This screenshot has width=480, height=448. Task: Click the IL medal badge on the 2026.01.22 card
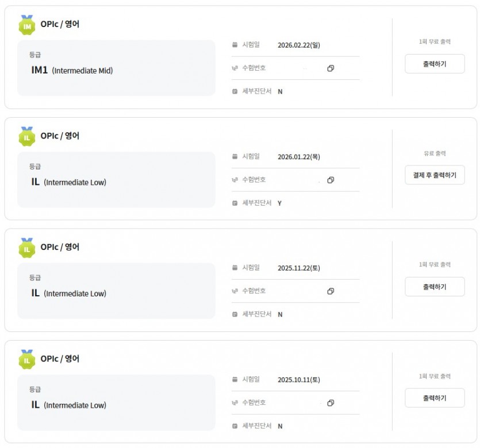tap(27, 136)
